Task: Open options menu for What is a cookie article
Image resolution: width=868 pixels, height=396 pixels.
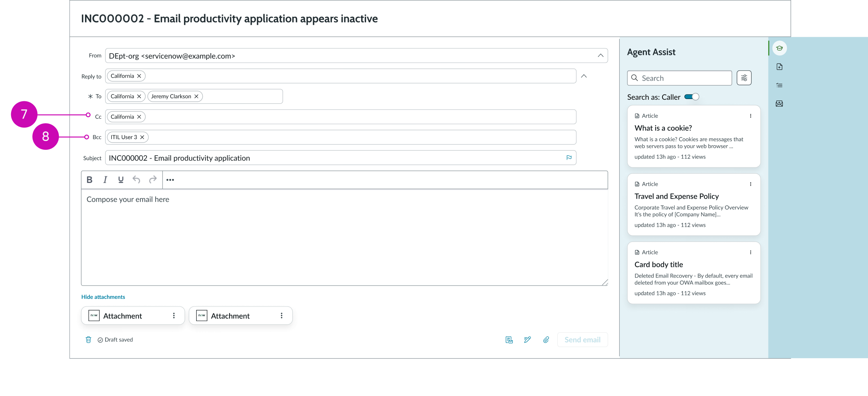Action: coord(751,116)
